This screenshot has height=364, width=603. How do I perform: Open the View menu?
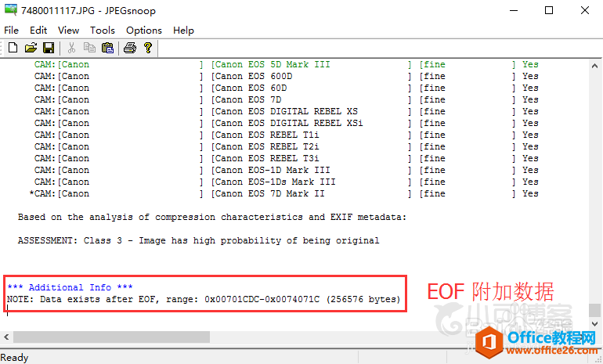[68, 31]
